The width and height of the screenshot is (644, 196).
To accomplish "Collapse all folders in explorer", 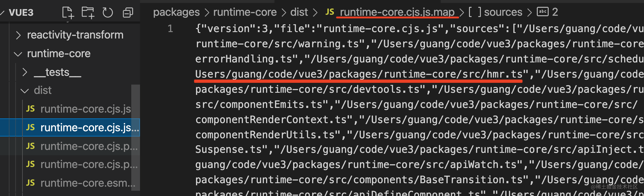I will (128, 13).
